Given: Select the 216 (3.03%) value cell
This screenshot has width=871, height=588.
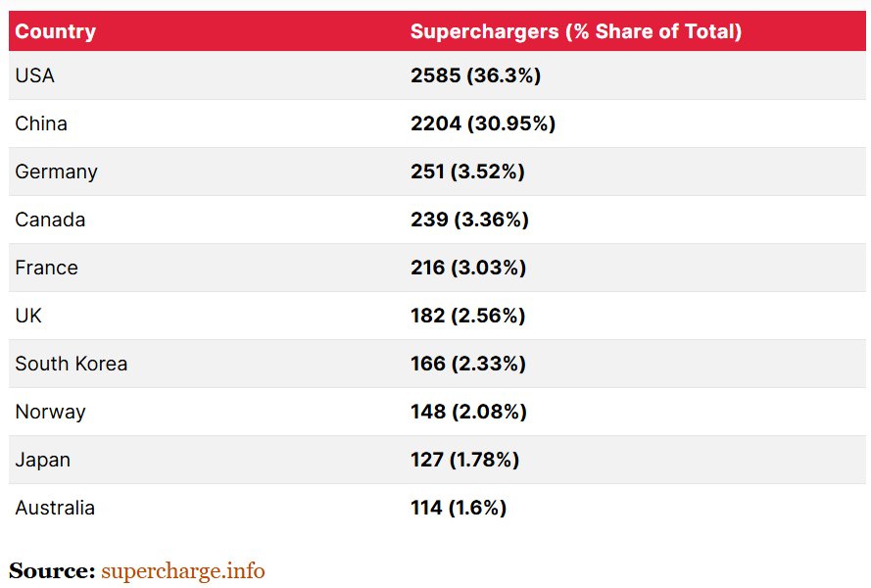Looking at the screenshot, I should (x=467, y=268).
